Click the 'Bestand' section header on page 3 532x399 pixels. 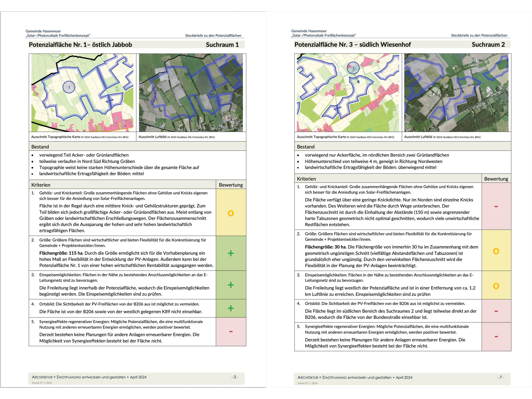(40, 147)
